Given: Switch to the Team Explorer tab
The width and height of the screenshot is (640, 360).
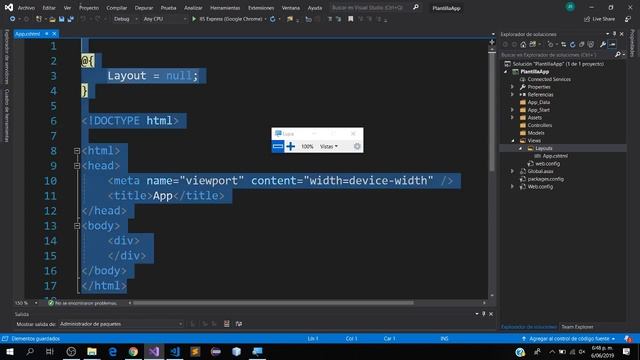Looking at the screenshot, I should (x=577, y=327).
